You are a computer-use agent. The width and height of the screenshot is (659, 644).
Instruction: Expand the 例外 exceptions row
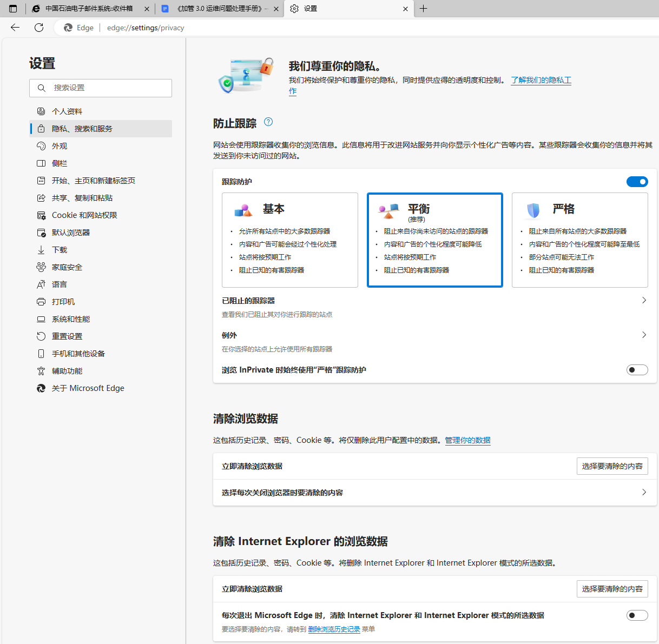pyautogui.click(x=644, y=335)
